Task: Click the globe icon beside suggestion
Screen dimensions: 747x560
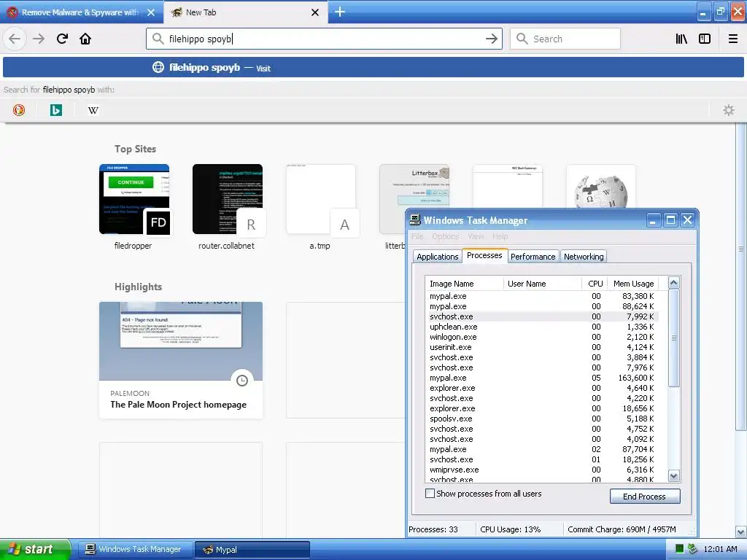Action: pyautogui.click(x=158, y=67)
